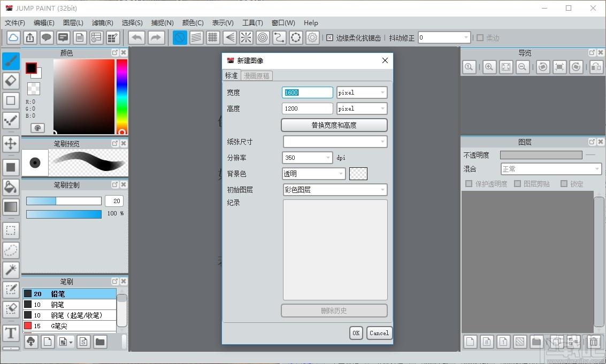
Task: Click the background color preview swatch in dialog
Action: coord(358,174)
